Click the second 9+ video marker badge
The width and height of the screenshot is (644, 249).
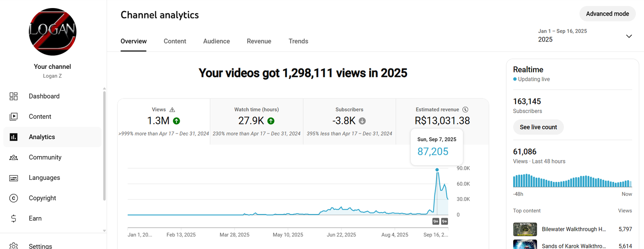pyautogui.click(x=444, y=221)
